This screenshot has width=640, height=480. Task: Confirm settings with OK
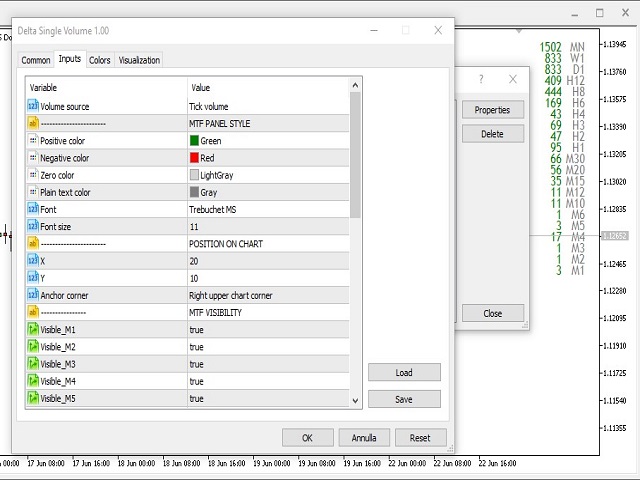pos(307,438)
